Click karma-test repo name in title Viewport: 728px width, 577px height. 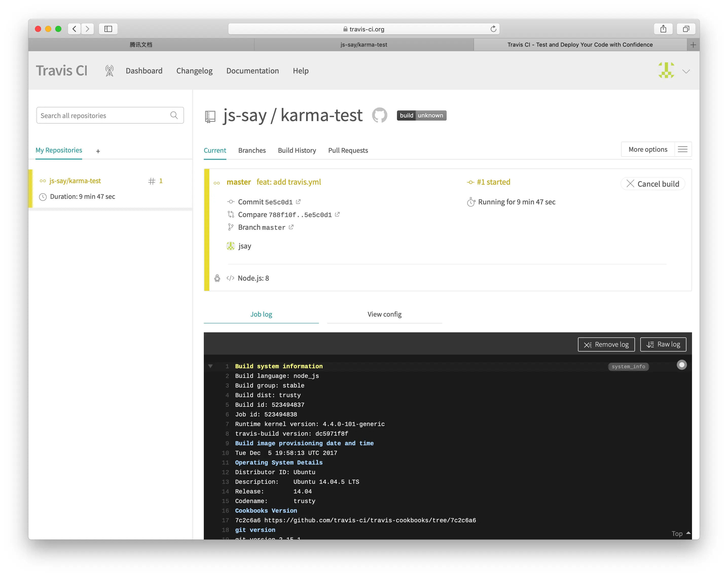(321, 116)
